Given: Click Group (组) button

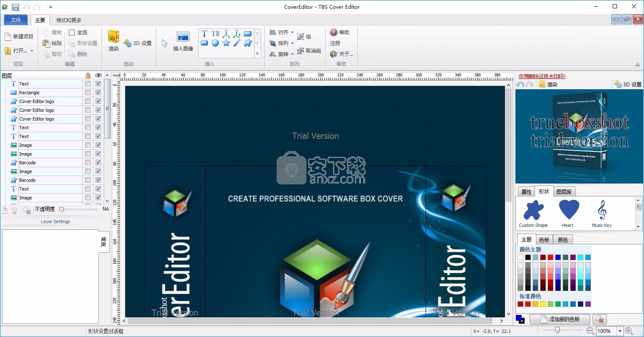Looking at the screenshot, I should 304,37.
